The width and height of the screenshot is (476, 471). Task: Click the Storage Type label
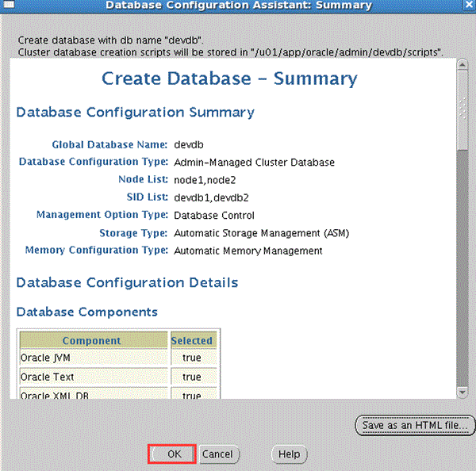[133, 233]
